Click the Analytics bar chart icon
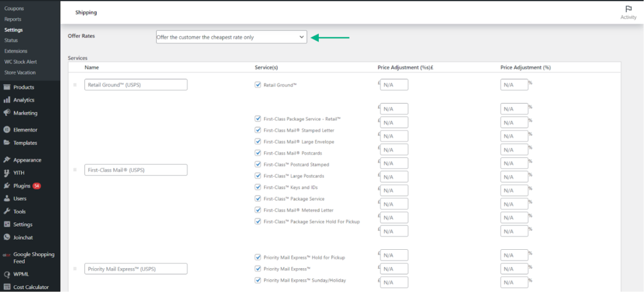 7,100
